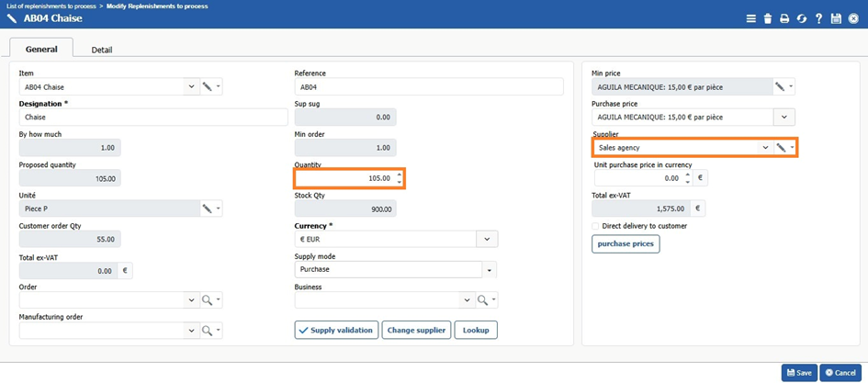Click the magnifier icon beside Business field
This screenshot has height=383, width=868.
pos(482,300)
